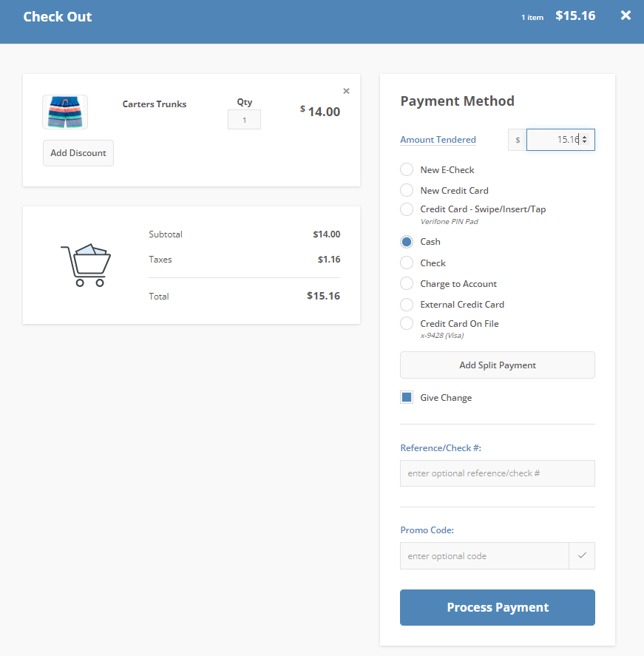Toggle the Give Change checkbox
Image resolution: width=644 pixels, height=656 pixels.
407,397
